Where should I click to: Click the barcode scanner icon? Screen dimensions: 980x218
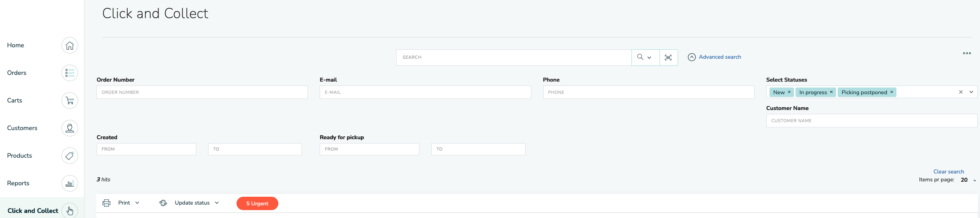click(x=668, y=58)
